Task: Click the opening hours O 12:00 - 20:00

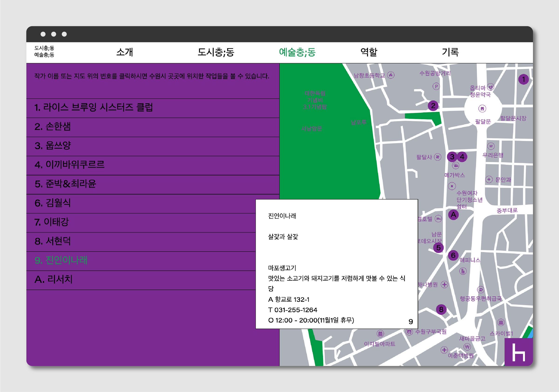Action: pyautogui.click(x=311, y=320)
